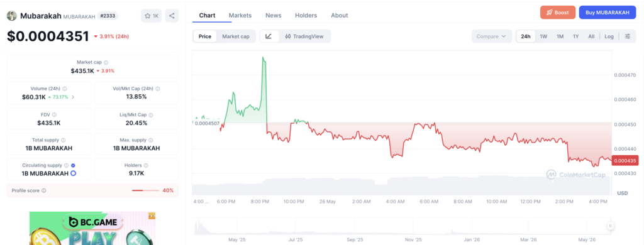Click info icon next to Volume (24h)
The height and width of the screenshot is (245, 644).
65,89
